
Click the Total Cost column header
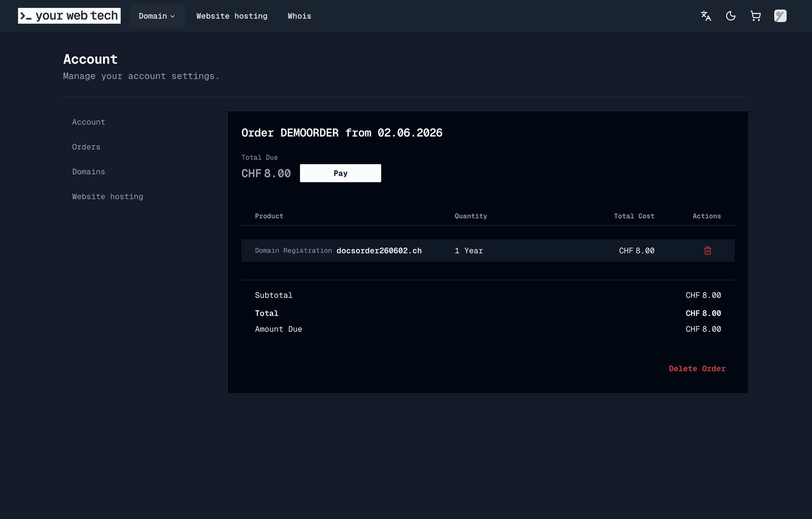[634, 216]
